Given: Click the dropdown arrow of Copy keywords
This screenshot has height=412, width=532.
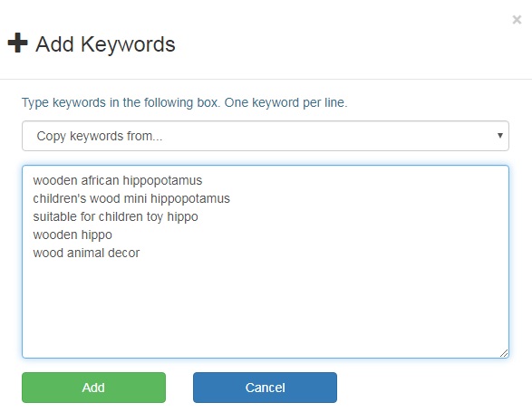Looking at the screenshot, I should click(x=499, y=135).
